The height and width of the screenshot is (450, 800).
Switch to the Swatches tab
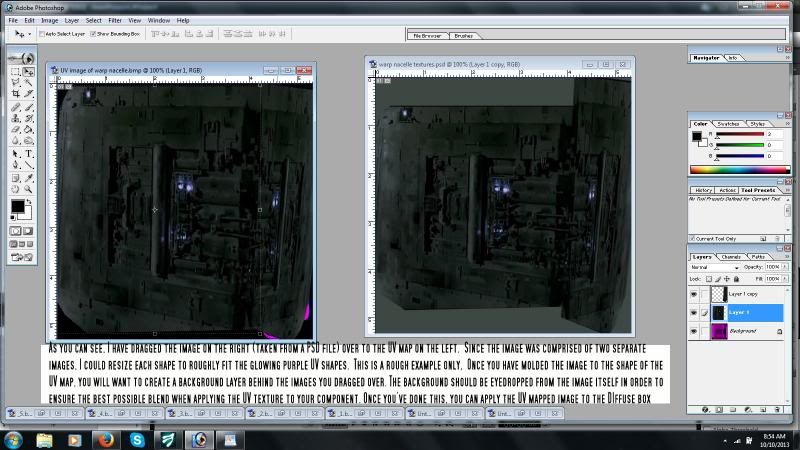[729, 124]
